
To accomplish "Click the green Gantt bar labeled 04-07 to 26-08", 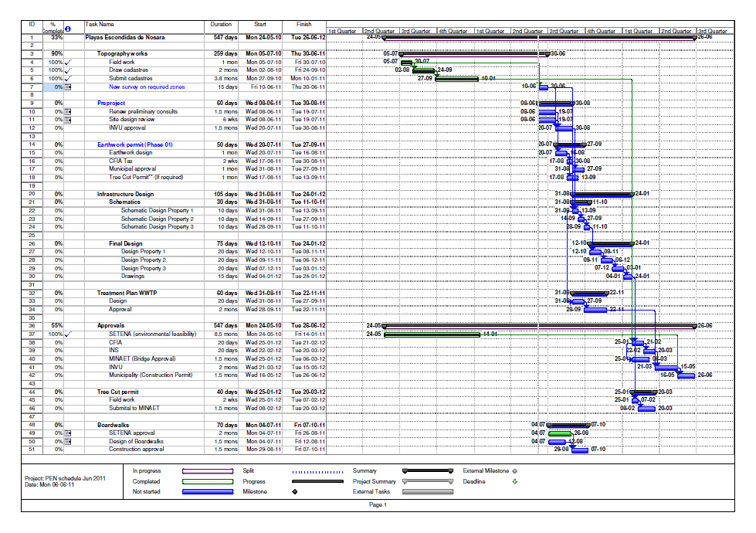I will click(561, 433).
